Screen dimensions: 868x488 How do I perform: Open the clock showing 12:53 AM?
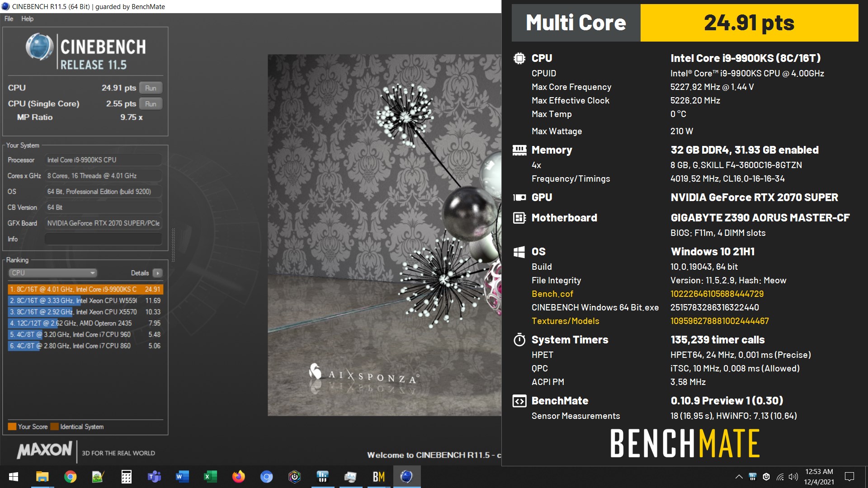coord(819,477)
